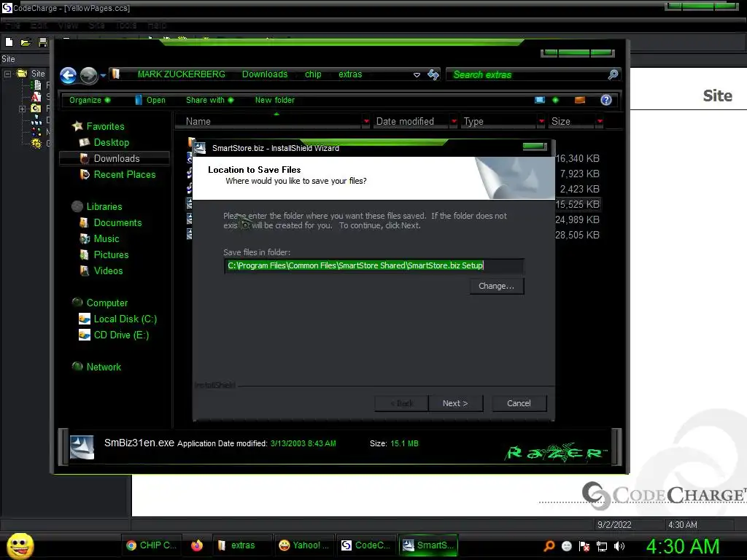This screenshot has height=560, width=747.
Task: Open the smiley Start button
Action: (x=20, y=545)
